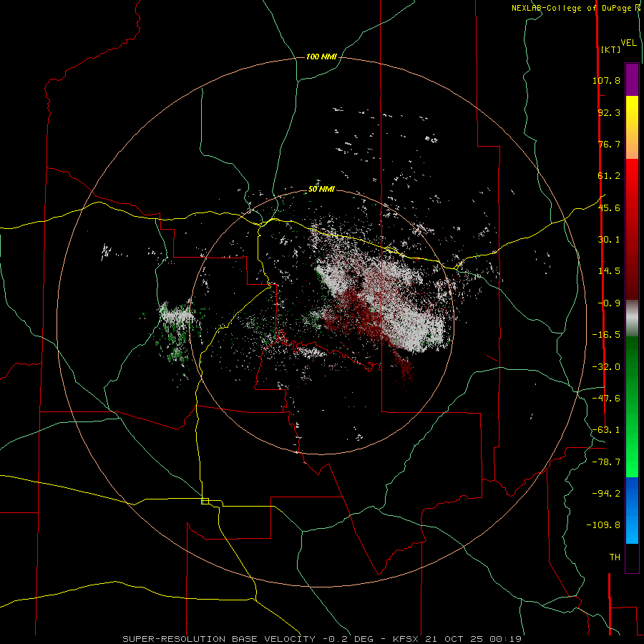The width and height of the screenshot is (644, 644).
Task: Click the TH label on the scale
Action: pos(615,557)
